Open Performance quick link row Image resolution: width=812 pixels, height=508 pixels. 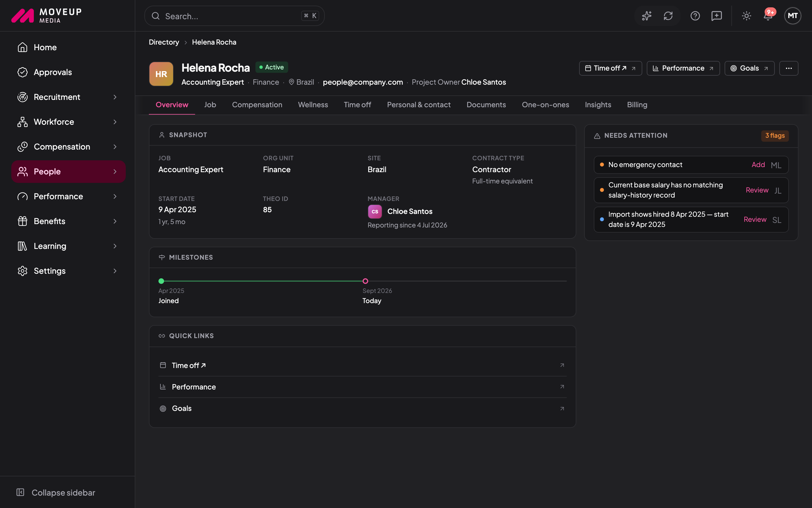[x=362, y=387]
